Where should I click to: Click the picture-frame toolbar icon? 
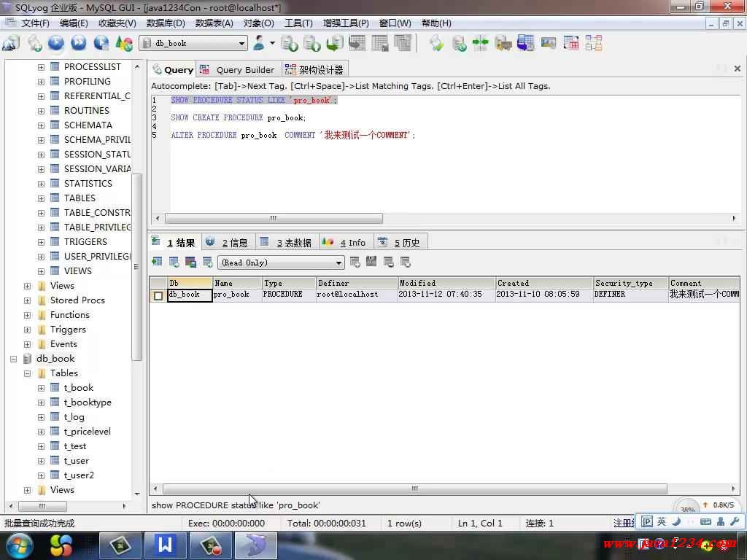click(549, 43)
